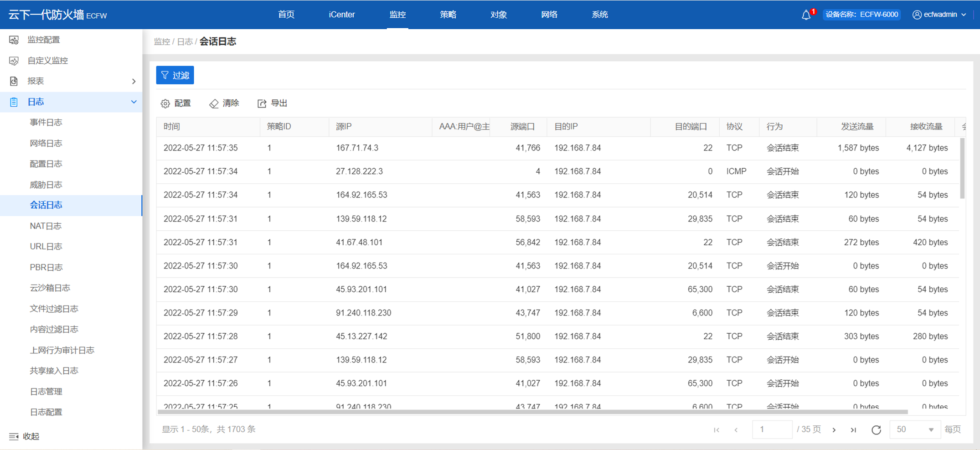Click the 清除 eraser icon
This screenshot has height=450, width=980.
(x=214, y=103)
